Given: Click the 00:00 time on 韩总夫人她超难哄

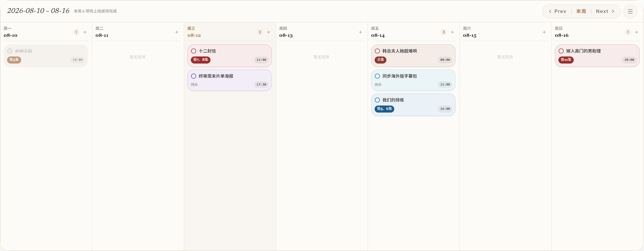Looking at the screenshot, I should click(x=445, y=60).
